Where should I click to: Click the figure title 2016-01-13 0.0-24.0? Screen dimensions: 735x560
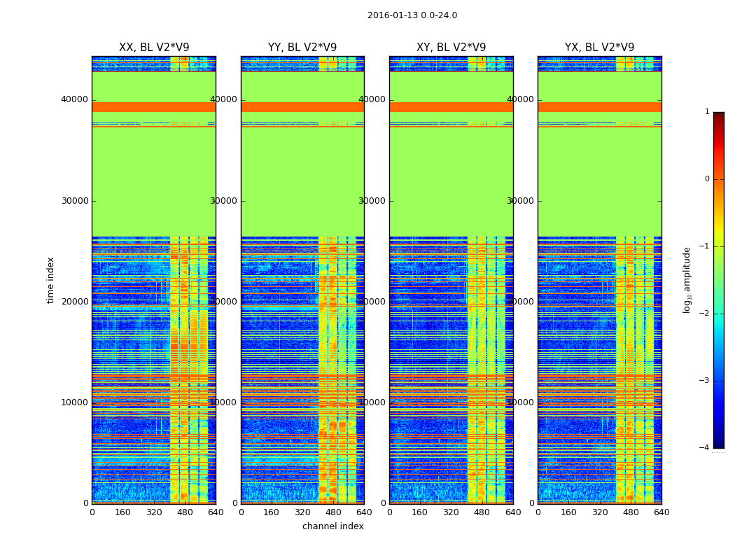412,15
